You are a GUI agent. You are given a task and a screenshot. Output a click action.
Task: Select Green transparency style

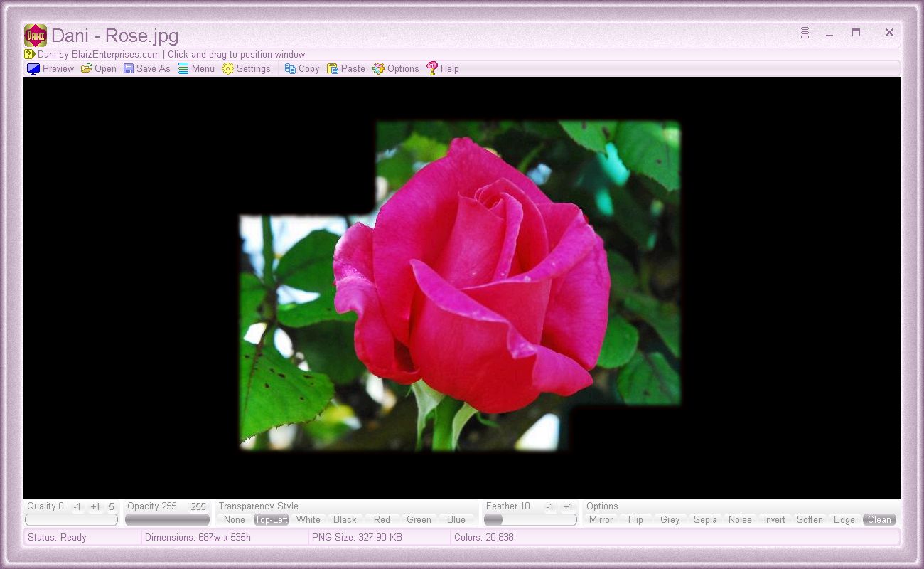point(419,519)
